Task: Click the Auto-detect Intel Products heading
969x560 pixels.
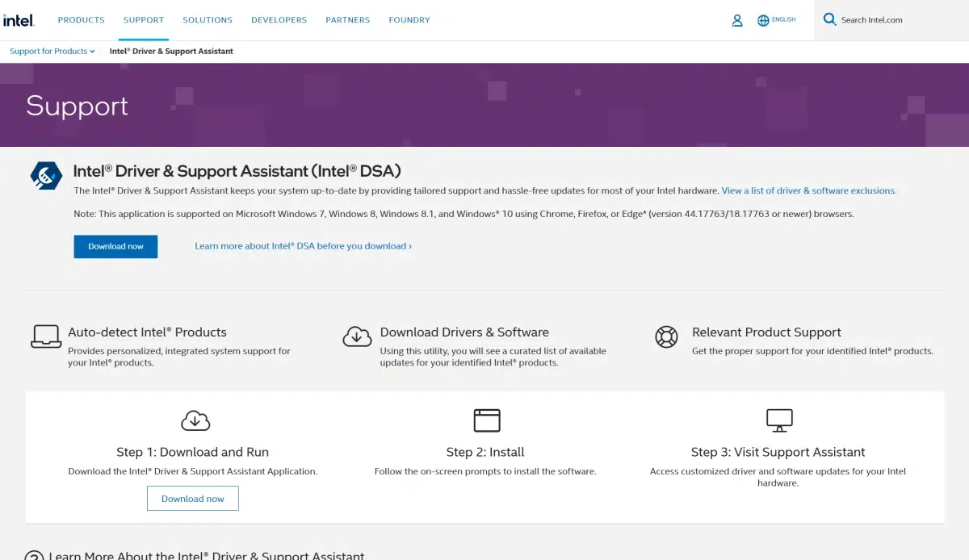Action: [x=147, y=332]
